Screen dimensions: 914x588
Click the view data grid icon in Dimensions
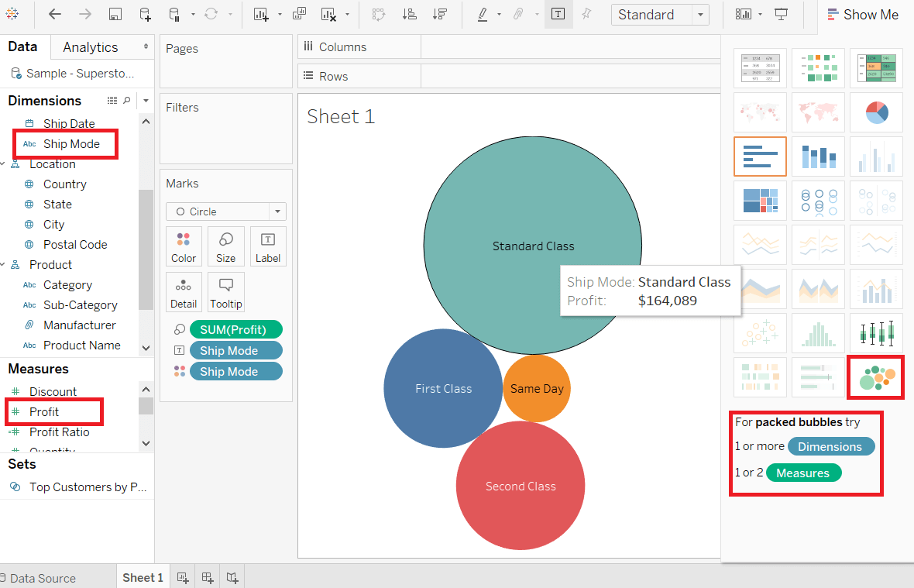[112, 100]
